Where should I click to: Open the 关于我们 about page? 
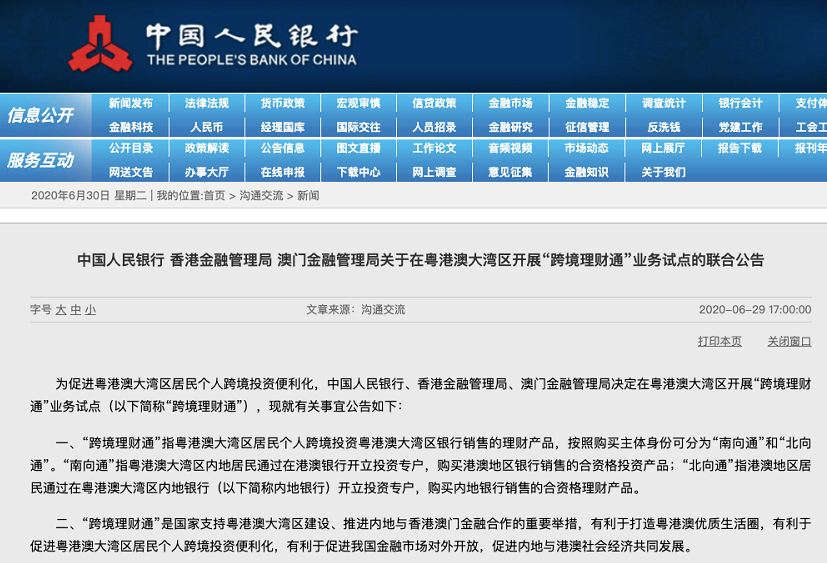663,172
